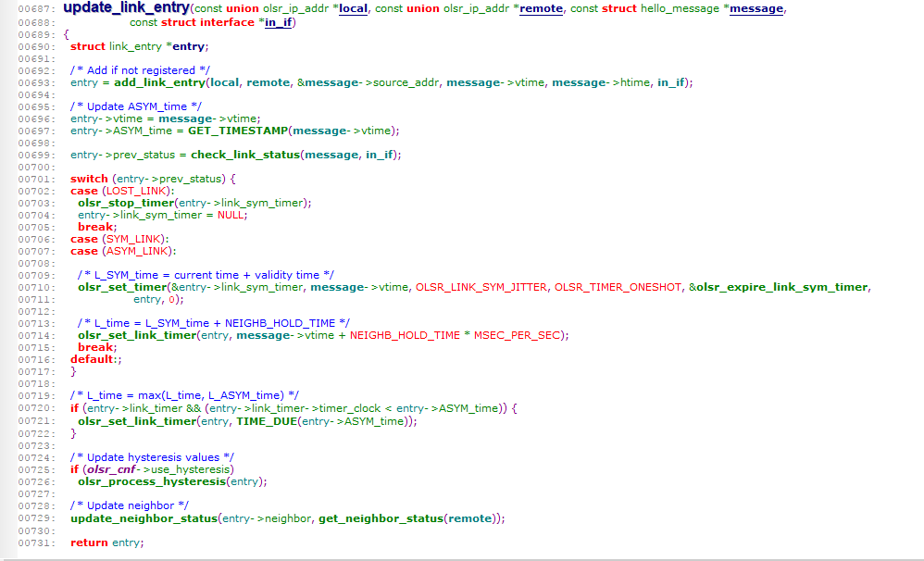The image size is (924, 561).
Task: Click ASYM_LINK on line 00707
Action: (138, 251)
